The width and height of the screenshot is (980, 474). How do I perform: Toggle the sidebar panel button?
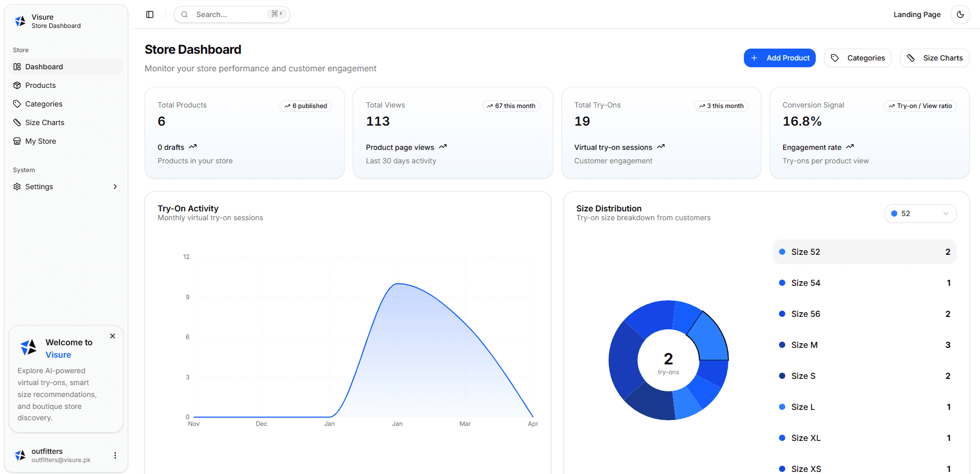tap(150, 14)
